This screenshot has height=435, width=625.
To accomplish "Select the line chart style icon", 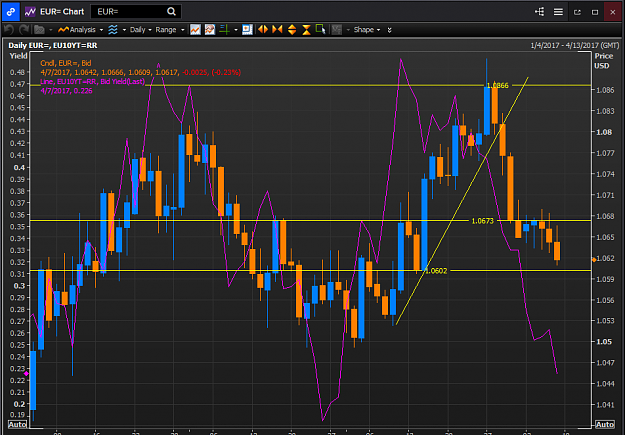I will click(195, 30).
